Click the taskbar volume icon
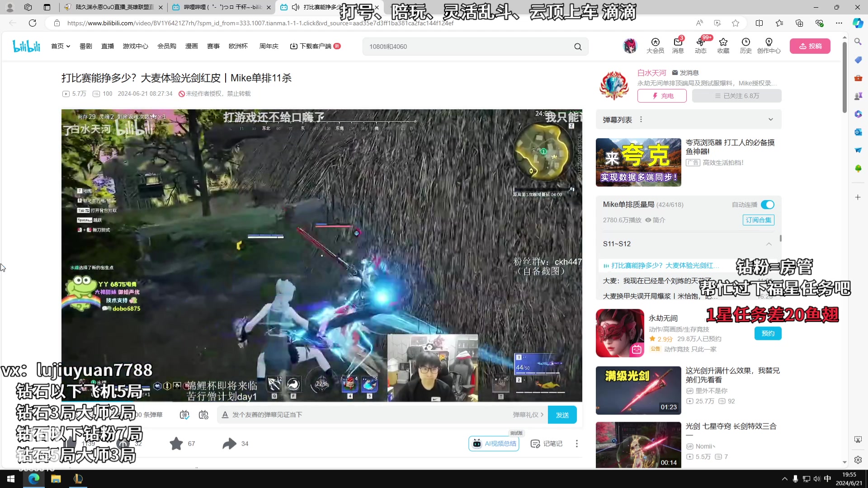 click(x=816, y=479)
